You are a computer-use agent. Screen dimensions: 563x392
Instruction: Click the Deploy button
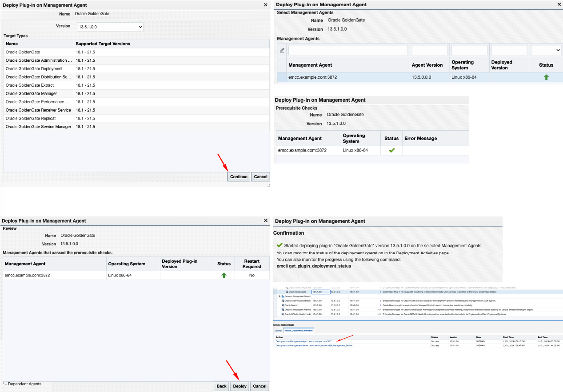[239, 386]
